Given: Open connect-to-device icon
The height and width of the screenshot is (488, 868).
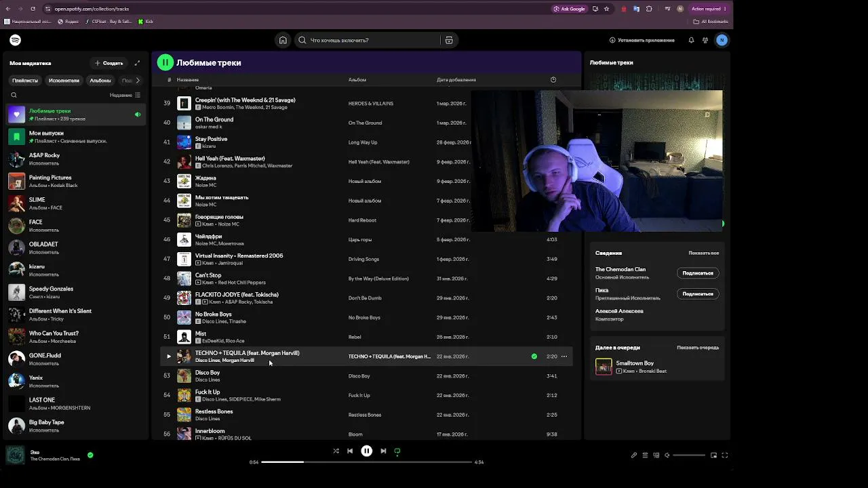Looking at the screenshot, I should [x=656, y=455].
